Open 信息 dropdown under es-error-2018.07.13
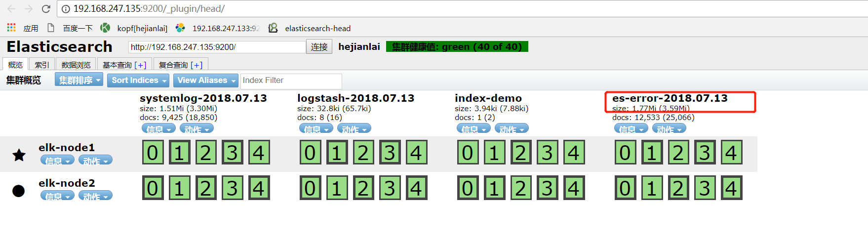This screenshot has width=868, height=244. 631,129
